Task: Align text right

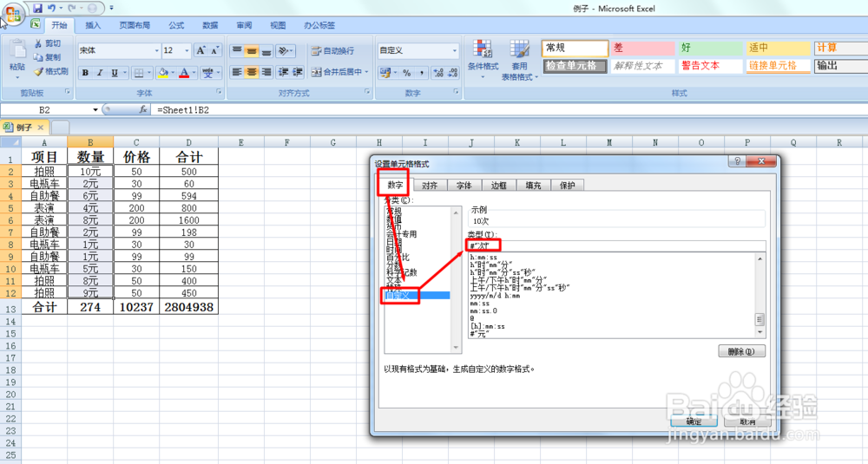Action: 266,72
